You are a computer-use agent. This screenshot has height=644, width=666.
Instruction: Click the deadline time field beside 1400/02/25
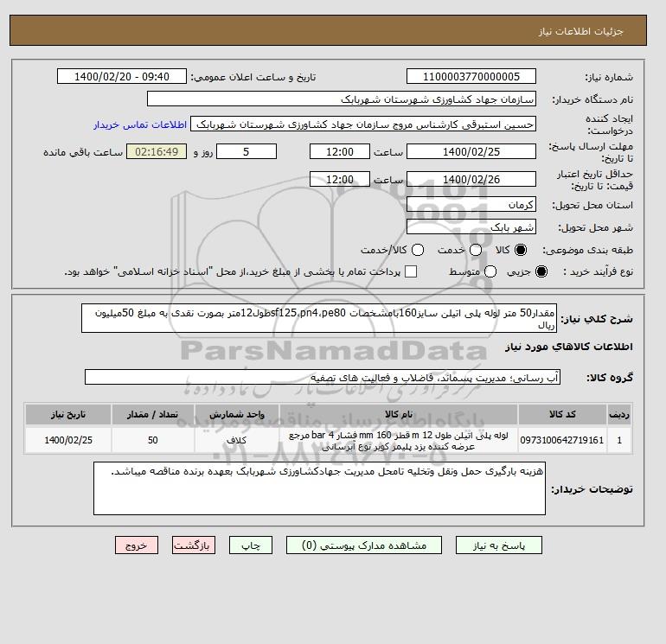coord(340,151)
